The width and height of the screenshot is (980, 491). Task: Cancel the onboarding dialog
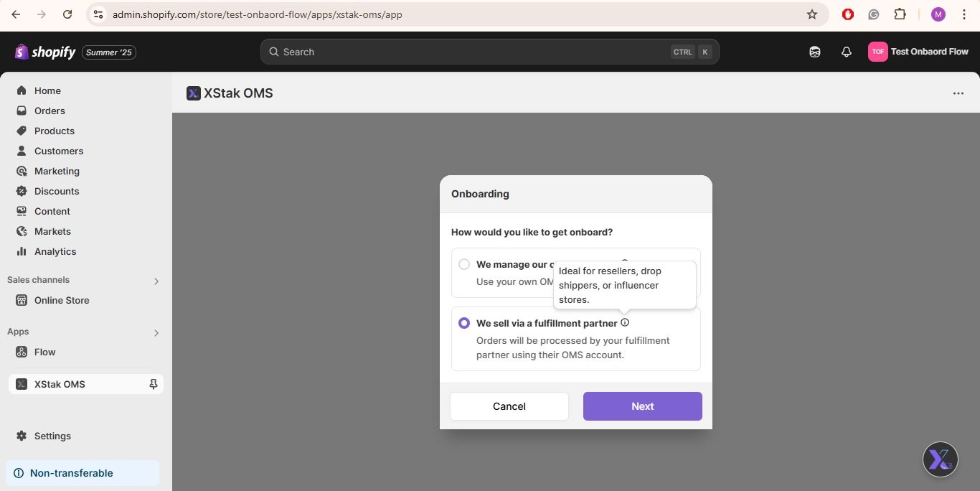(509, 406)
